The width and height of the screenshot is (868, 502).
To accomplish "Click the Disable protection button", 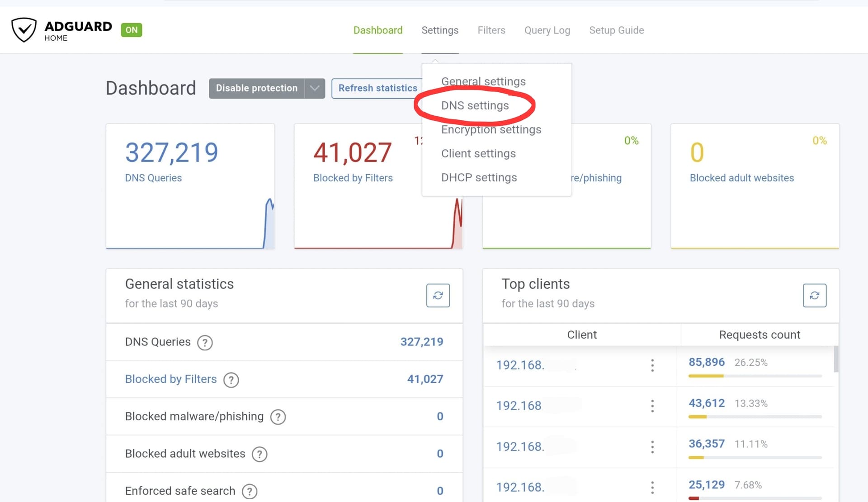I will click(x=256, y=88).
